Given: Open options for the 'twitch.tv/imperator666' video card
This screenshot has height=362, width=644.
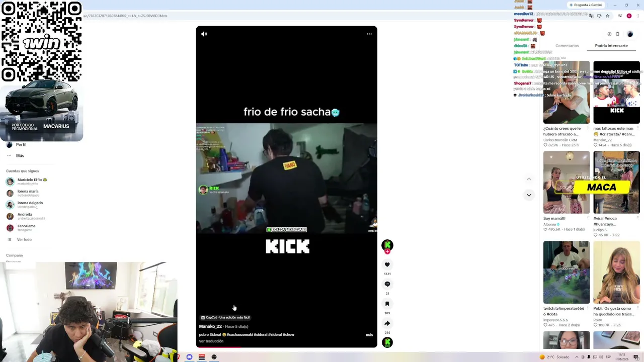Looking at the screenshot, I should coord(587,309).
